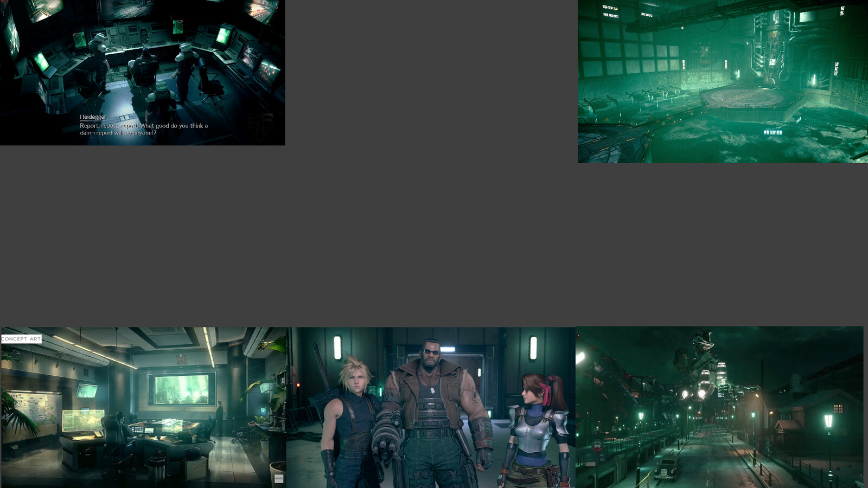Click the subtitle text 'Report, report, report!'
This screenshot has width=868, height=488.
[x=109, y=126]
